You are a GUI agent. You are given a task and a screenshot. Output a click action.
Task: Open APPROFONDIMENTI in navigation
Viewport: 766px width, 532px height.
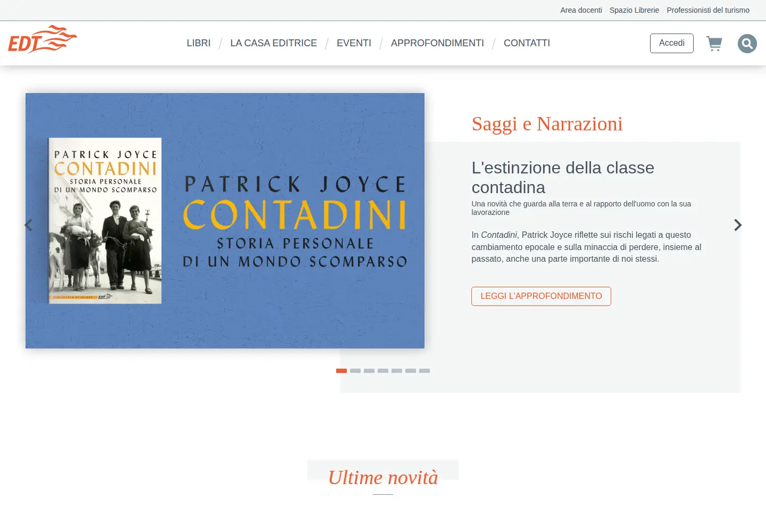click(437, 43)
